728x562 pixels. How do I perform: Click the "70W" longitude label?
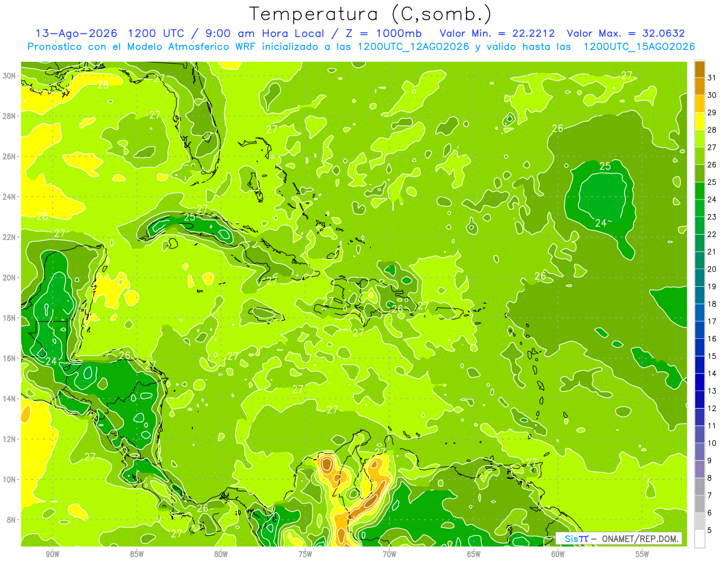pyautogui.click(x=389, y=555)
